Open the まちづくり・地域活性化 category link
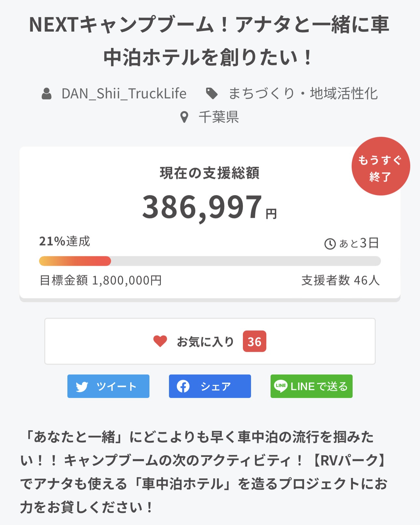 click(303, 94)
